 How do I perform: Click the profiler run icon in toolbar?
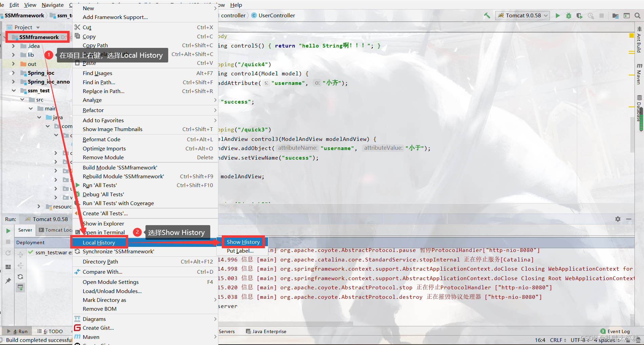[591, 16]
